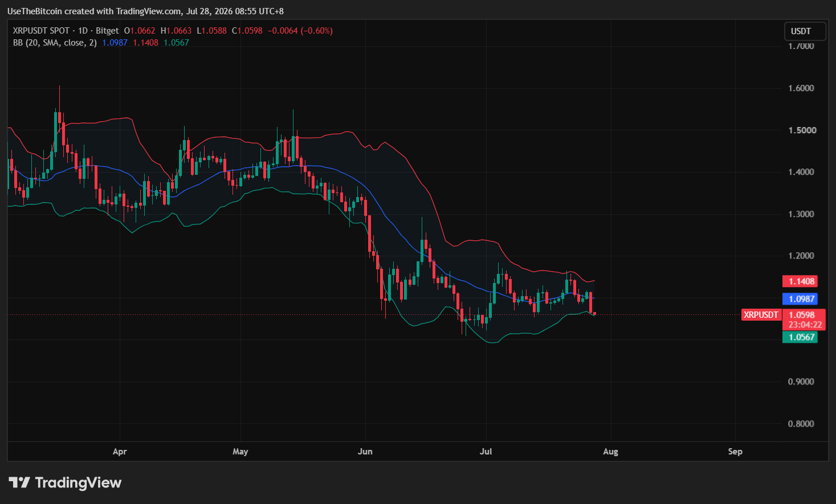
Task: Select the Sep marker on time axis
Action: (735, 452)
